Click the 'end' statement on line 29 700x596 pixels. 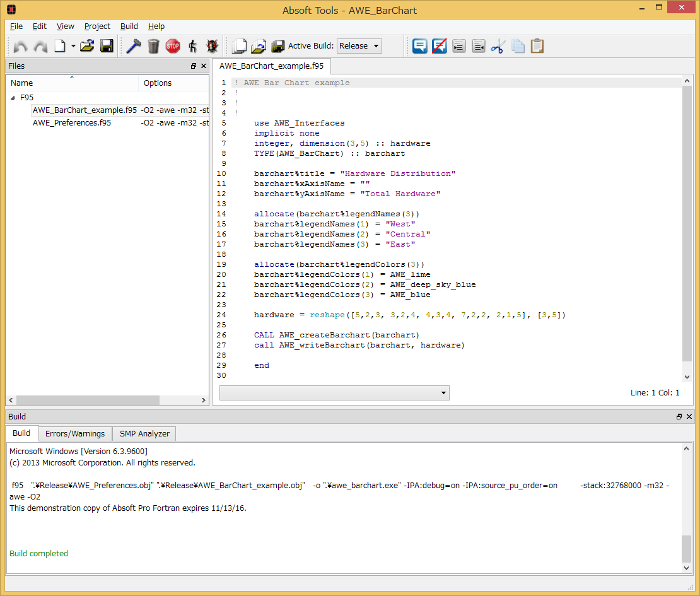pos(262,366)
